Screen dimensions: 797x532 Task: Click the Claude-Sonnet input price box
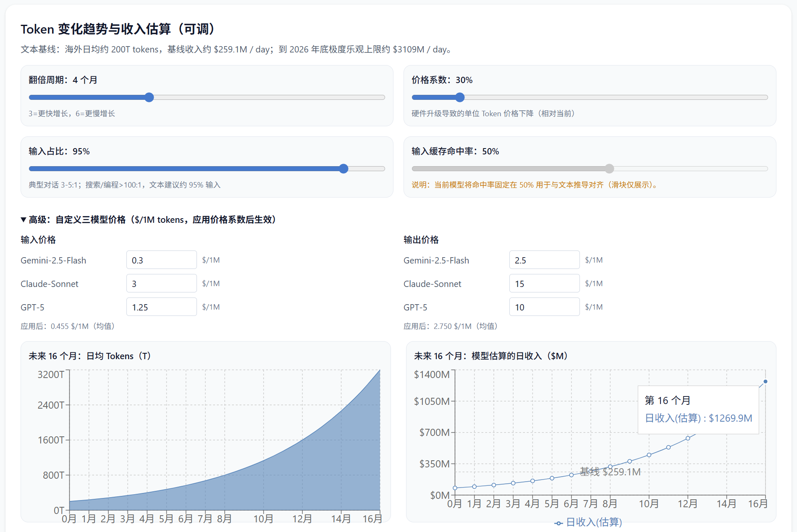161,283
